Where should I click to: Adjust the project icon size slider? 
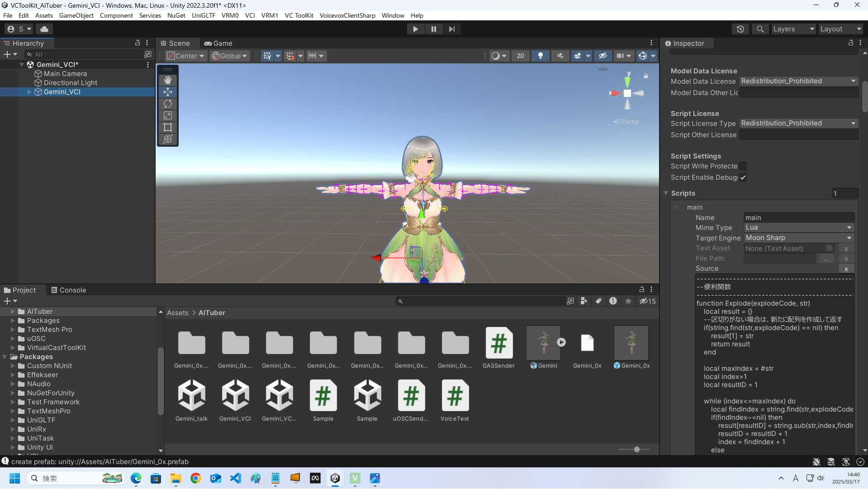click(x=637, y=450)
